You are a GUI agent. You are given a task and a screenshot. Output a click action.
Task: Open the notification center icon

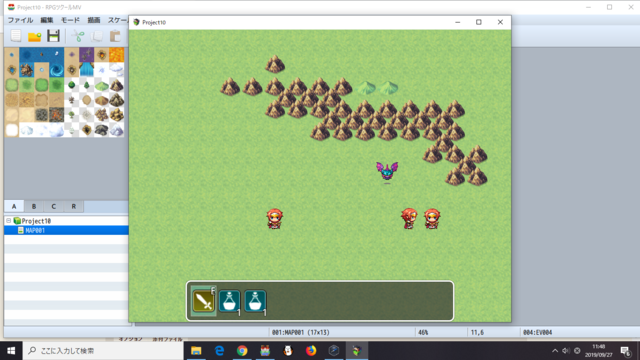coord(626,351)
